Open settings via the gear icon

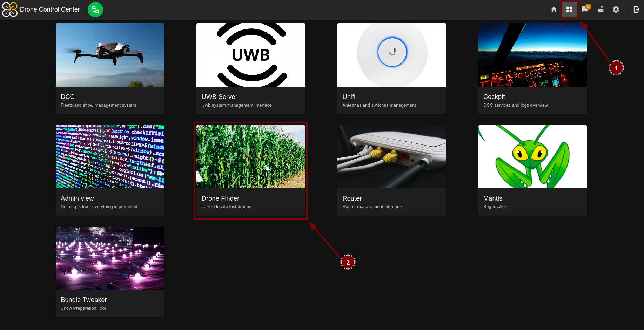click(616, 9)
